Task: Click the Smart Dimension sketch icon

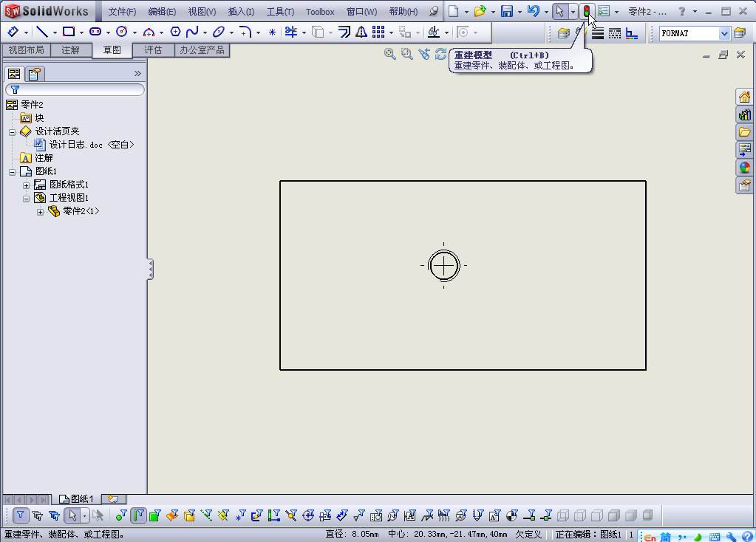Action: [13, 32]
